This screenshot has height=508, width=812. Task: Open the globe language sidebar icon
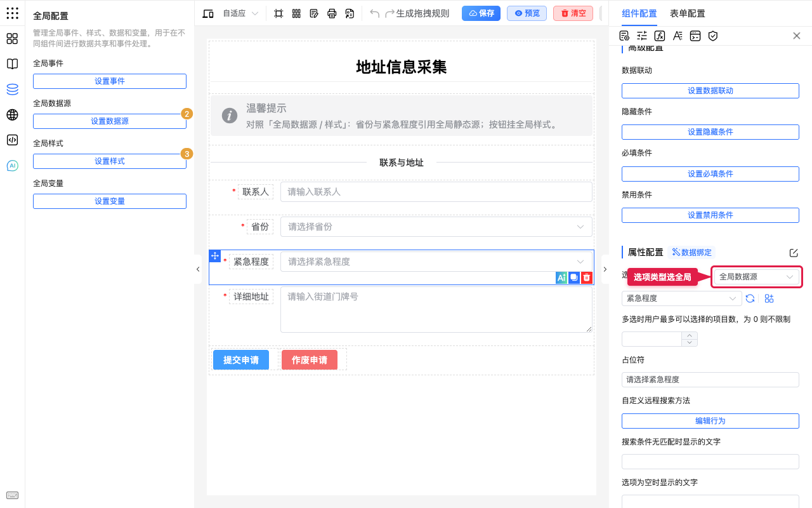[x=12, y=115]
